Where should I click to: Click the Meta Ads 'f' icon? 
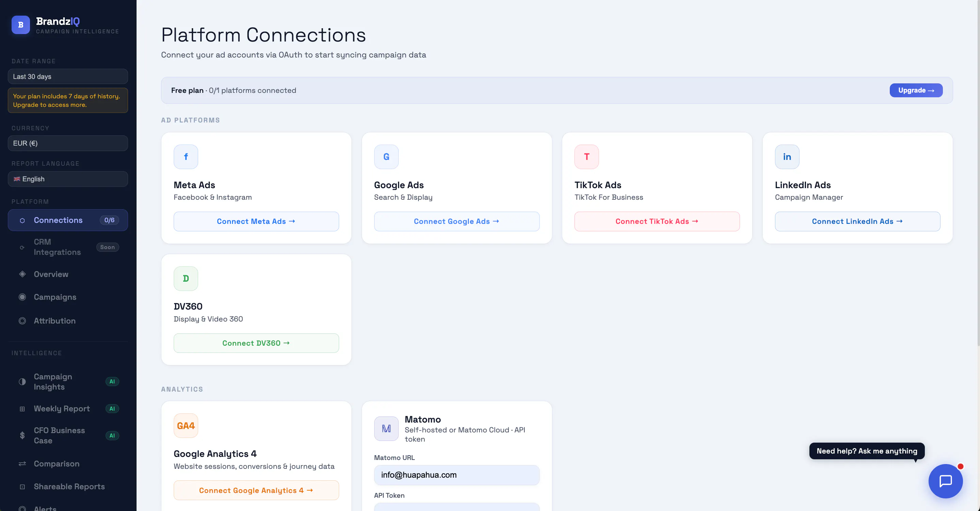186,156
